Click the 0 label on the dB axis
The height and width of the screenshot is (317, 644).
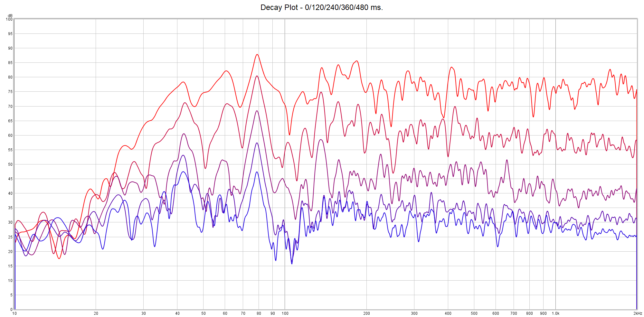tap(11, 310)
